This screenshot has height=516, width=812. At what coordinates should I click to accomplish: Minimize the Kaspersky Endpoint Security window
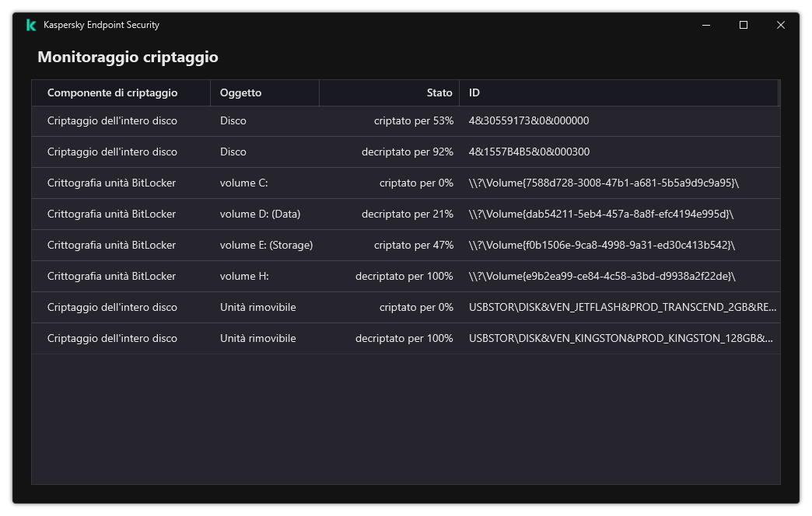click(706, 25)
